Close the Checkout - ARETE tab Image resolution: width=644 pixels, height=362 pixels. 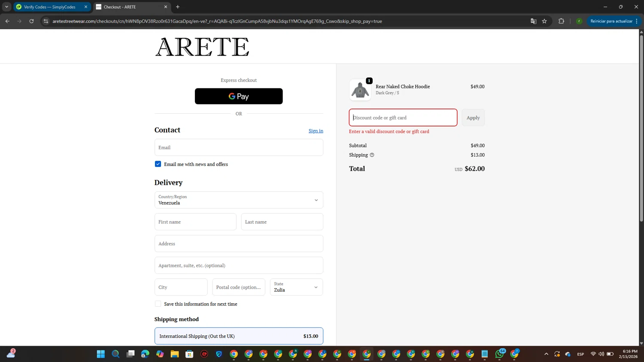(x=166, y=7)
